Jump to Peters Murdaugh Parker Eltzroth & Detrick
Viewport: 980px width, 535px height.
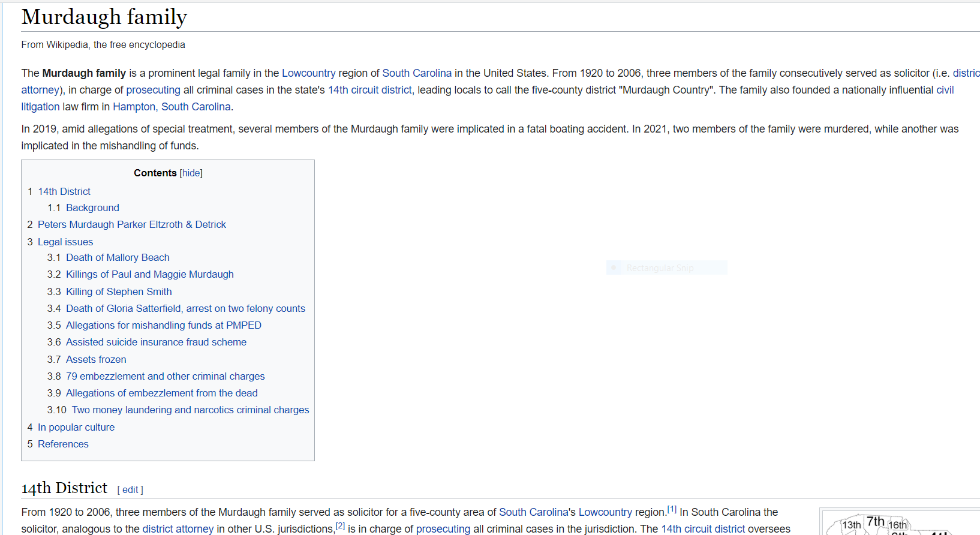tap(132, 224)
